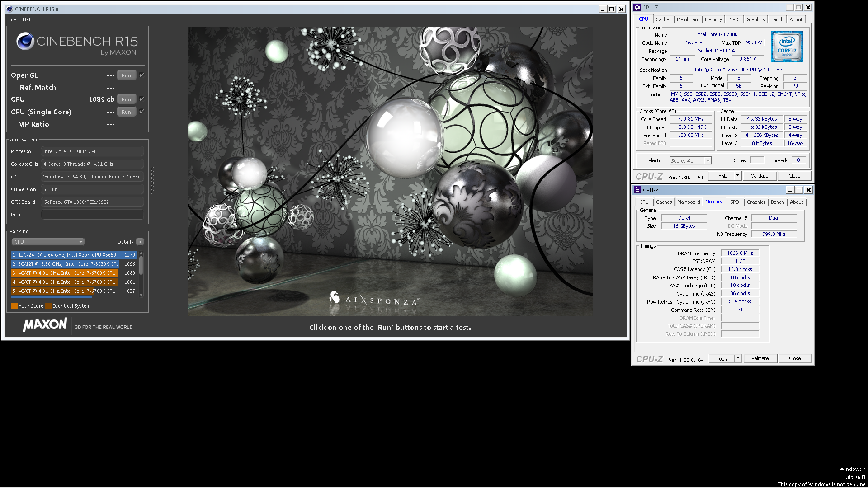Select ranking row Xeon CPU X5650

74,255
